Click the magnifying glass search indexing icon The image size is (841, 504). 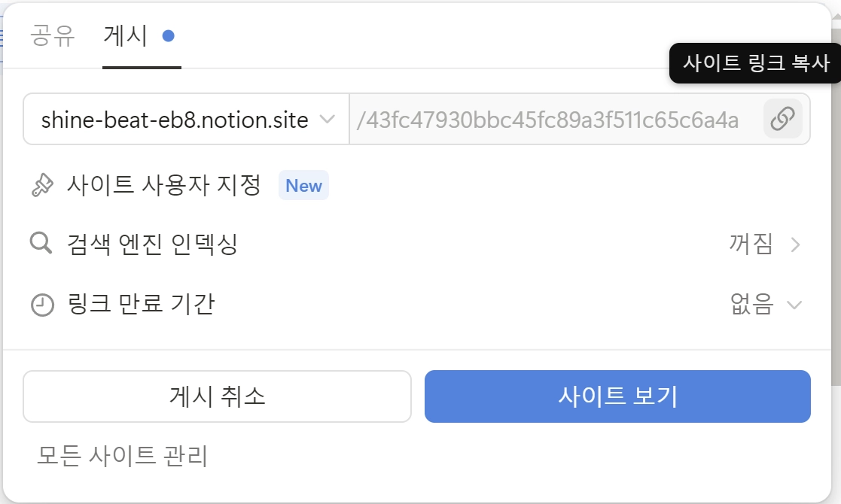41,244
